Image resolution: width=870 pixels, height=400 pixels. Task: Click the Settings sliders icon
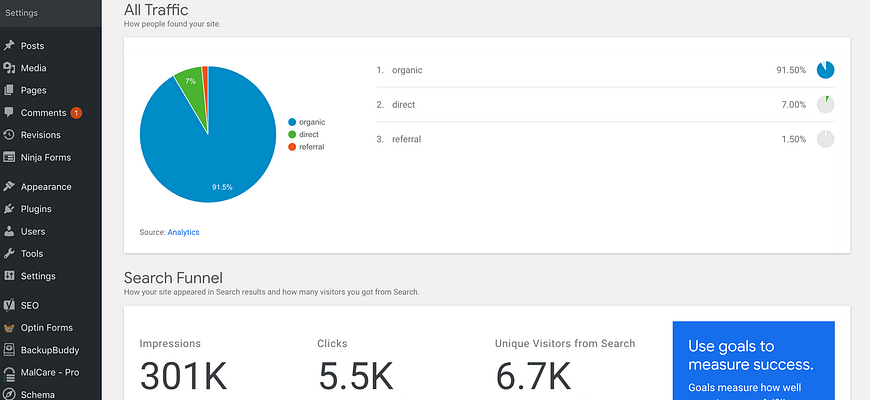point(9,276)
